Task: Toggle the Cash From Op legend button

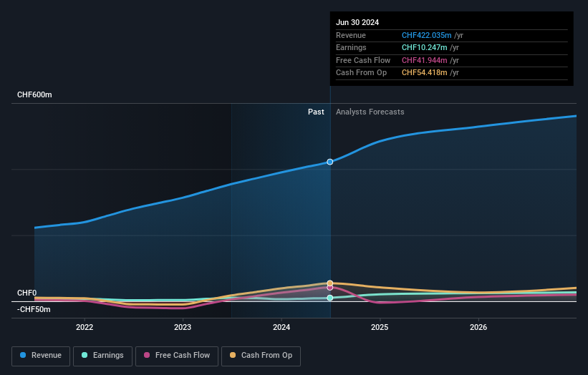Action: 261,356
